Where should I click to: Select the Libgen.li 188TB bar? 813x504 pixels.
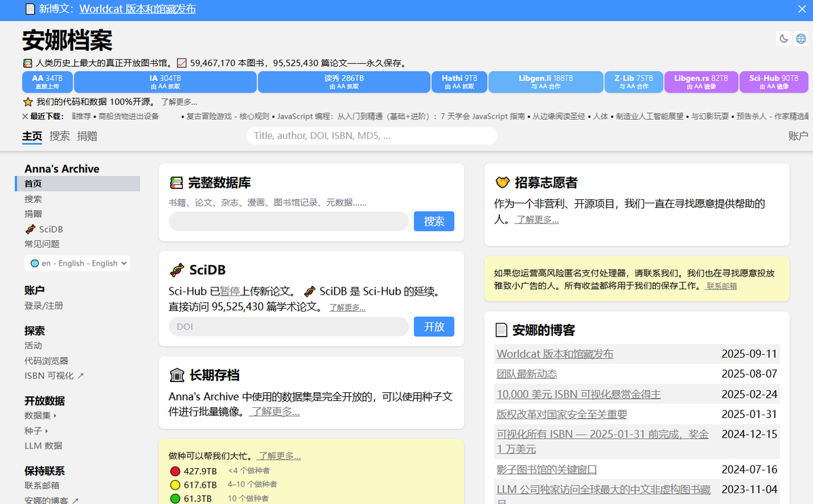pos(546,82)
